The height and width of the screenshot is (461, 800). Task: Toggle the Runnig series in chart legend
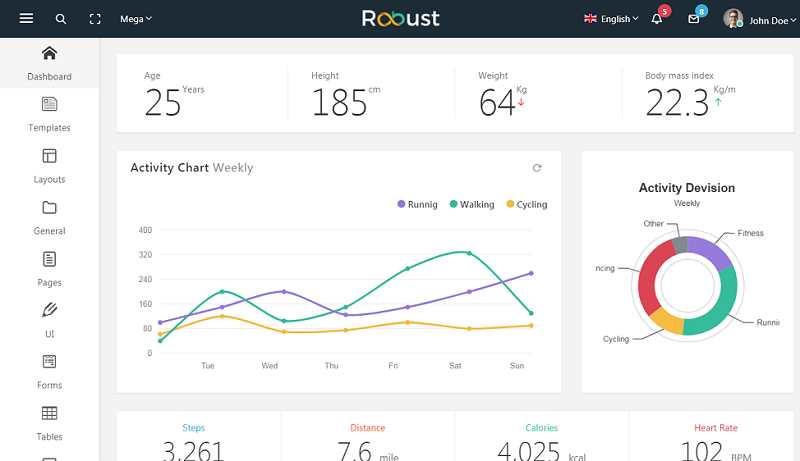417,204
